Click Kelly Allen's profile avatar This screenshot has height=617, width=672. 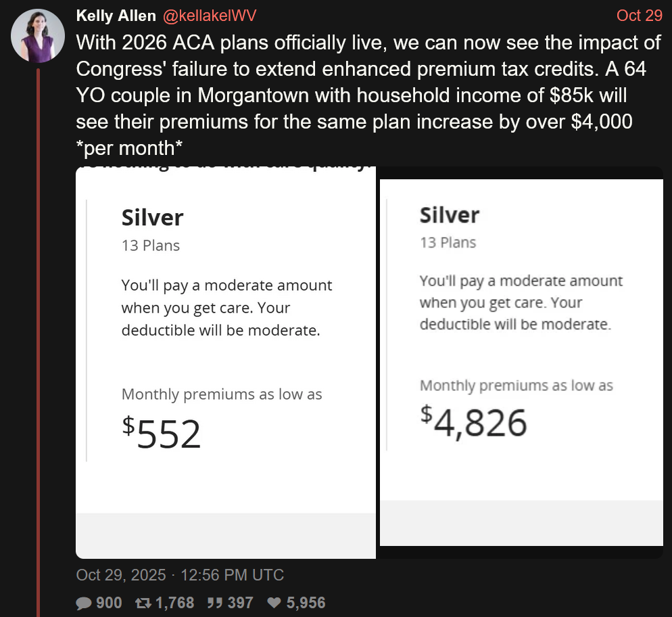pyautogui.click(x=39, y=37)
